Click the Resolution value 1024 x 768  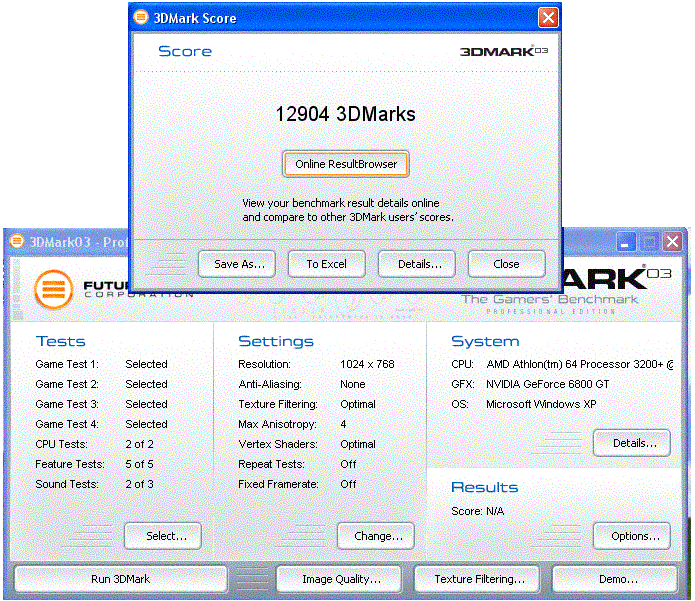click(367, 364)
